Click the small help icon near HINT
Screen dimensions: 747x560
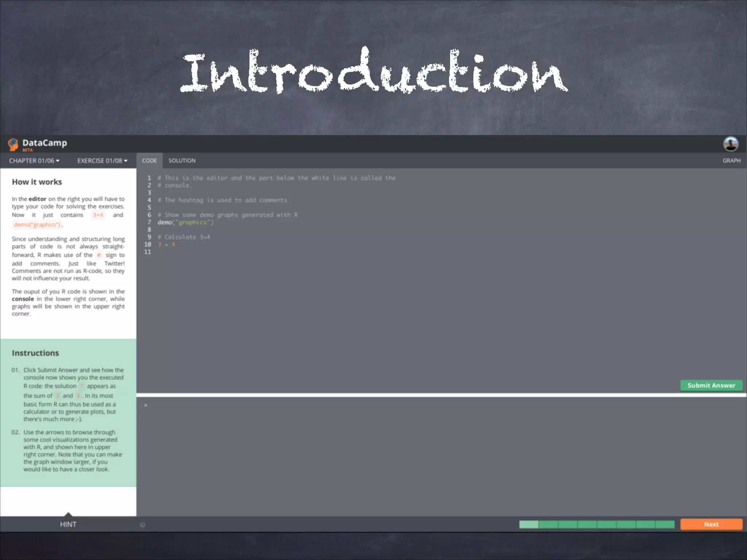pos(143,525)
